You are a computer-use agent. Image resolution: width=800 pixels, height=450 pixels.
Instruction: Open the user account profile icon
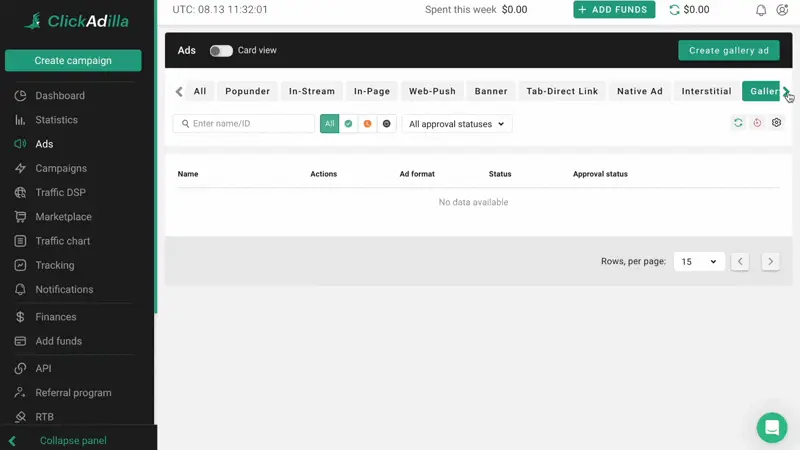782,10
